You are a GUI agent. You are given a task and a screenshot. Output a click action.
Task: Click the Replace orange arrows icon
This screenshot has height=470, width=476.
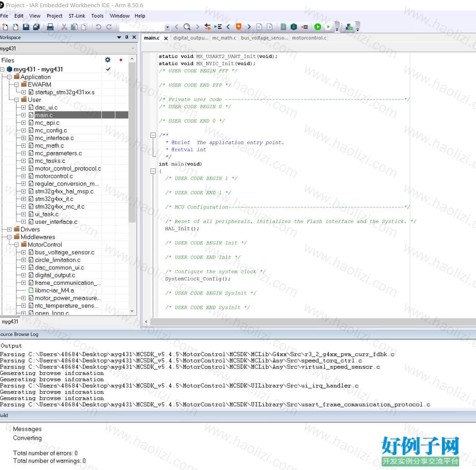(207, 27)
